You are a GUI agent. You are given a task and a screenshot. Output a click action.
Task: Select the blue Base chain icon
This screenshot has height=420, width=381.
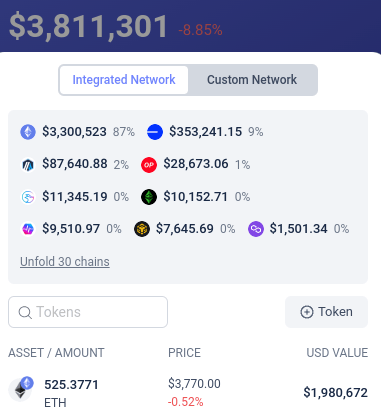[155, 132]
